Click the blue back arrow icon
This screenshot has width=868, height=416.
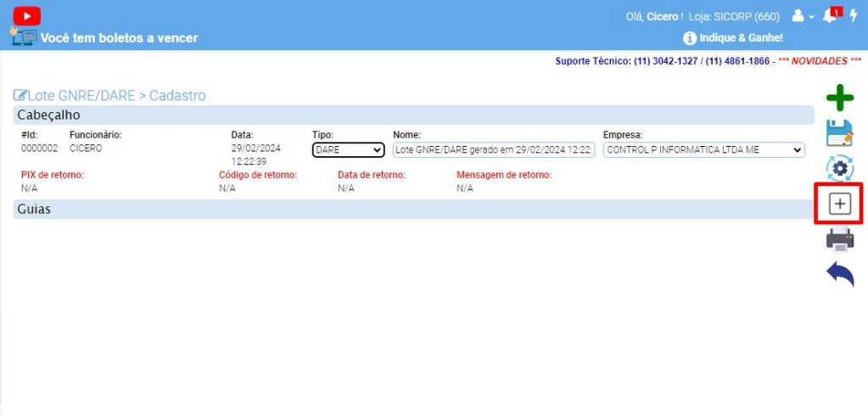tap(840, 274)
